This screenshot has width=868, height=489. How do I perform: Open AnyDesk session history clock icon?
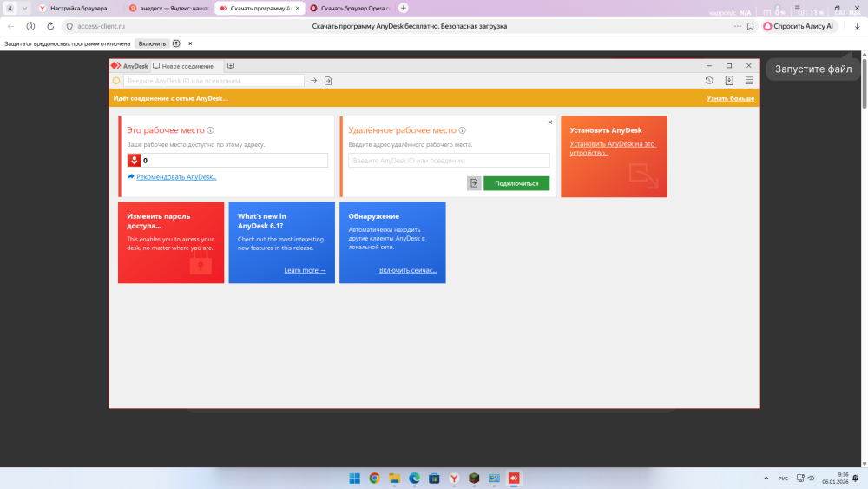709,80
